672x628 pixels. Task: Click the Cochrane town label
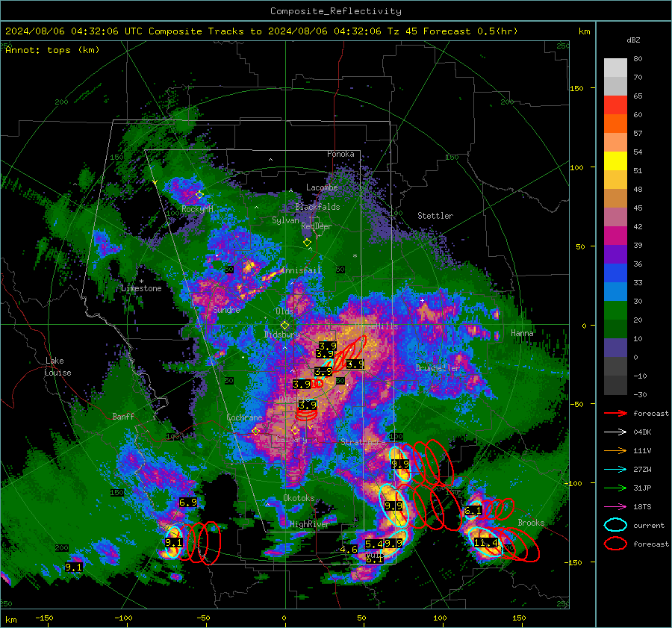point(244,417)
